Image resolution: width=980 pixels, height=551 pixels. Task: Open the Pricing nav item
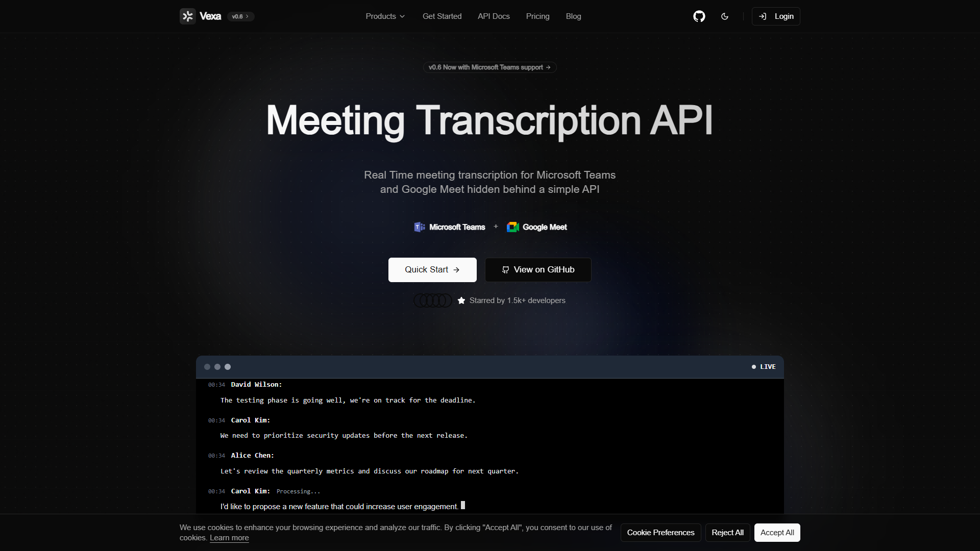(x=538, y=16)
